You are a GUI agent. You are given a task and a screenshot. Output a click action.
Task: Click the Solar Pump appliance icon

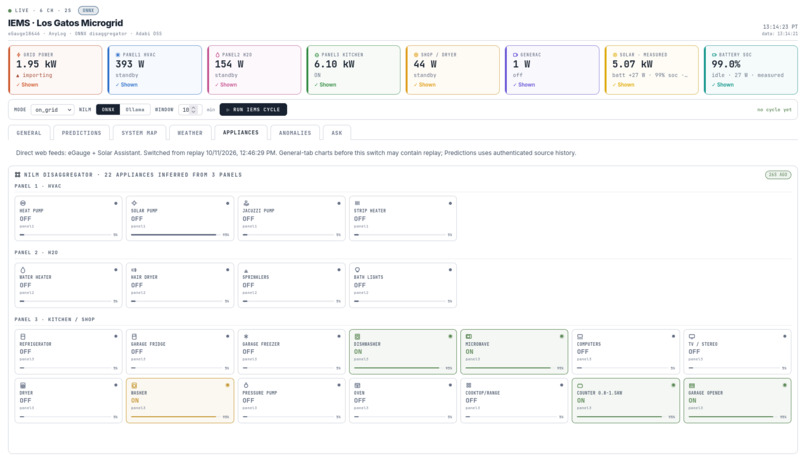click(x=134, y=203)
